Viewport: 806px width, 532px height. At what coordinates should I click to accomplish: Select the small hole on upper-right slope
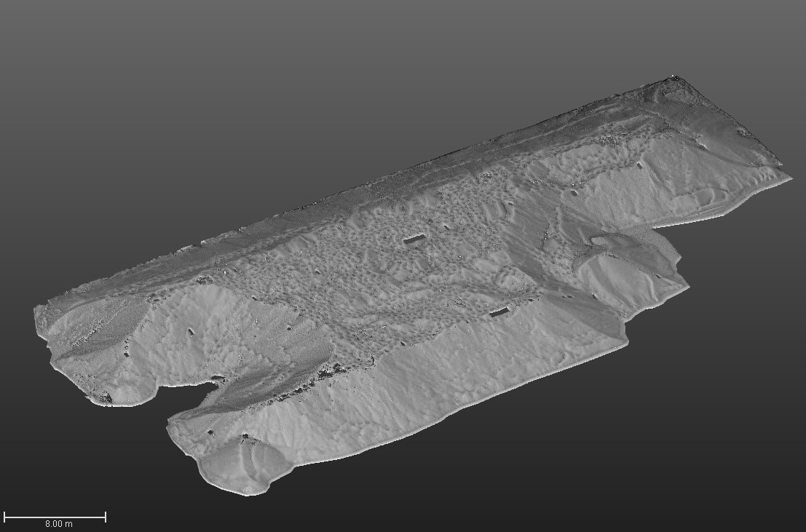pyautogui.click(x=639, y=166)
